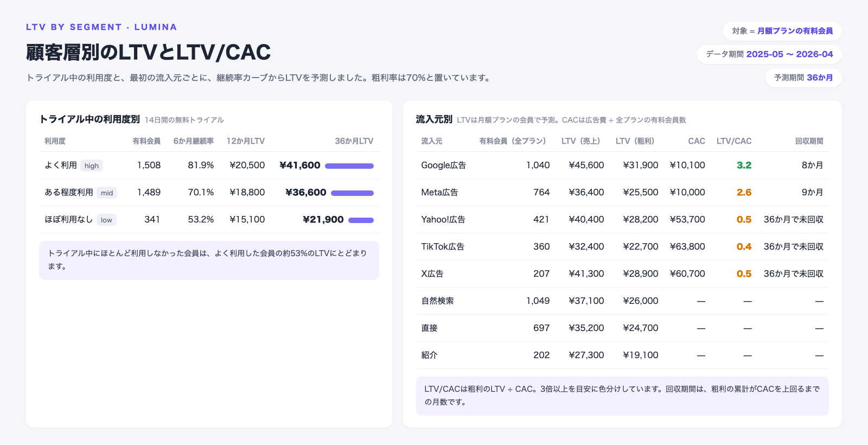
Task: Click the トライアル中の利用度別 panel title
Action: pyautogui.click(x=90, y=119)
